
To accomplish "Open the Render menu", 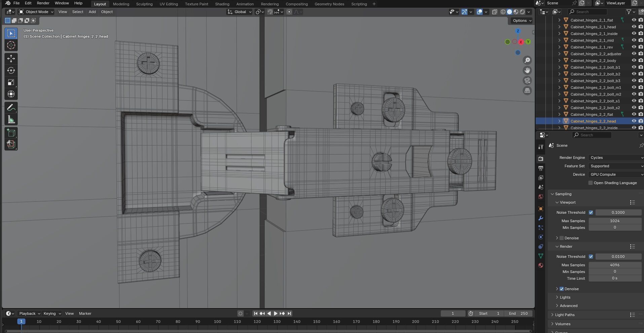I will 43,3.
